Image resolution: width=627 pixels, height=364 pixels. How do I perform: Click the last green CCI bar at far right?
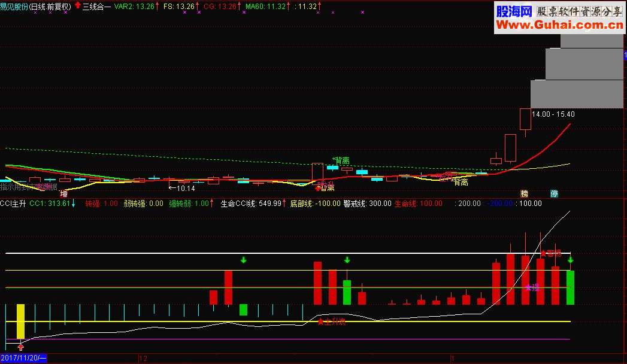pos(570,288)
